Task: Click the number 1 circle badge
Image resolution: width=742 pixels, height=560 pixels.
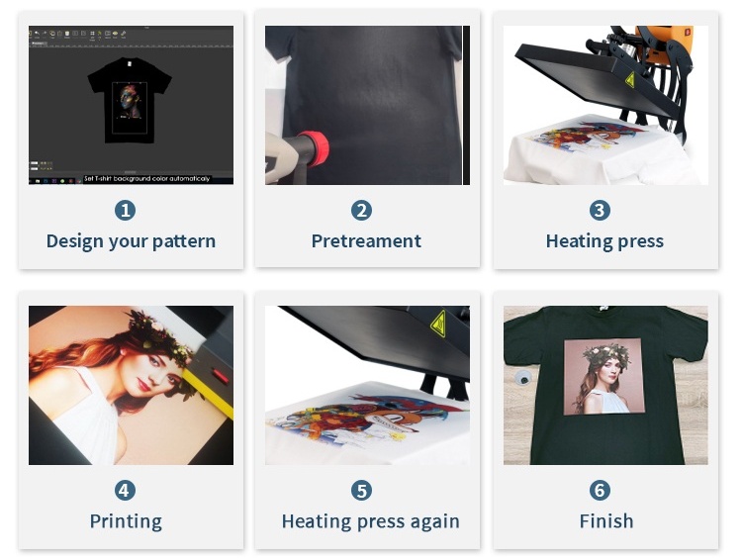Action: [125, 210]
